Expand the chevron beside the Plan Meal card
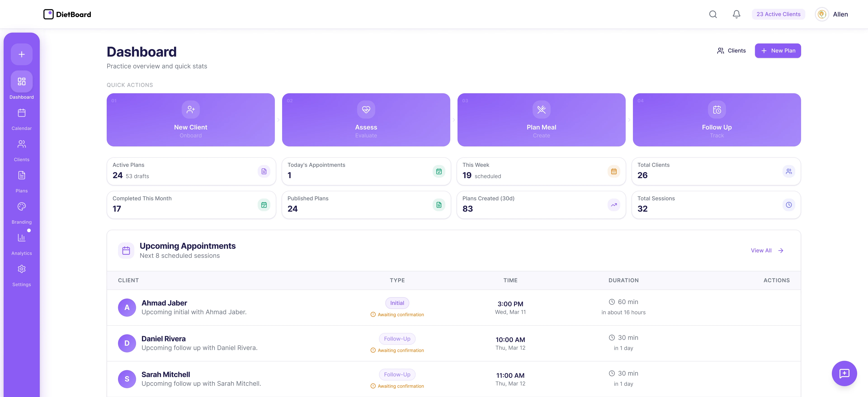868x397 pixels. pos(453,120)
